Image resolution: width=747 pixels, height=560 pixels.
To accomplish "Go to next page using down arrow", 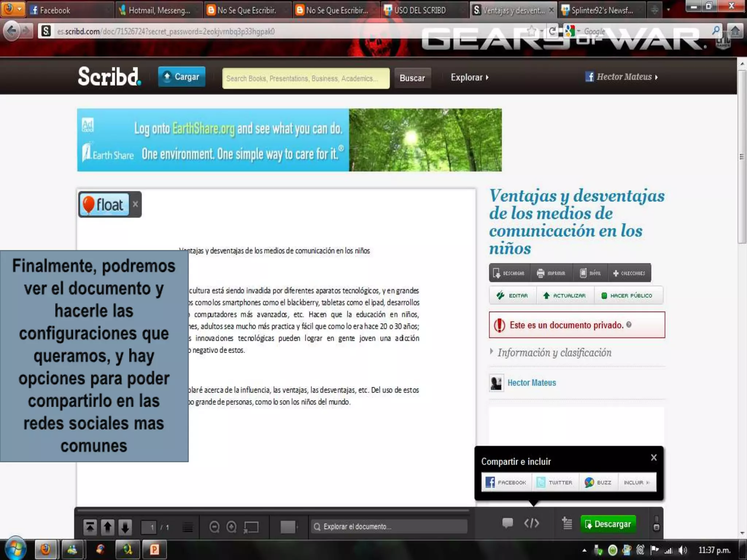I will (125, 527).
